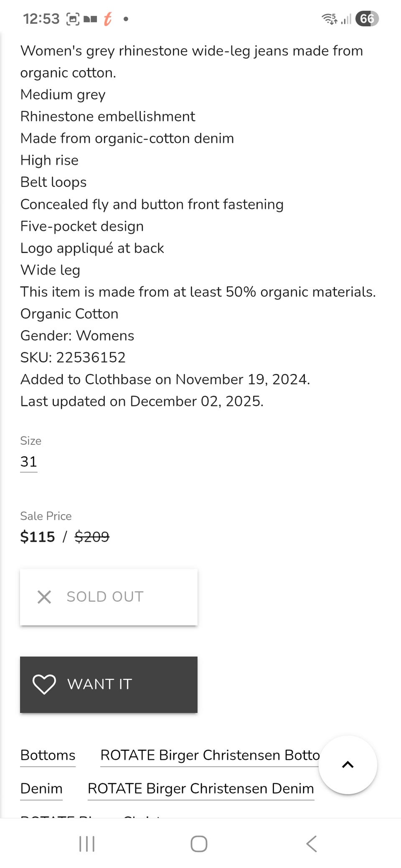
Task: Open ROTATE Birger Christensen Bottoms link
Action: pyautogui.click(x=210, y=755)
